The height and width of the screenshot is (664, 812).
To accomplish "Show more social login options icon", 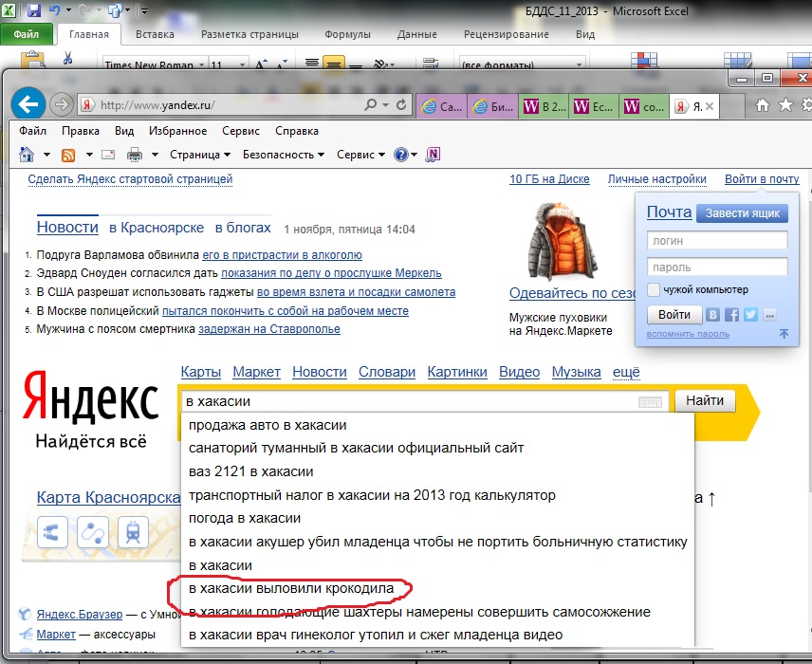I will [x=770, y=314].
